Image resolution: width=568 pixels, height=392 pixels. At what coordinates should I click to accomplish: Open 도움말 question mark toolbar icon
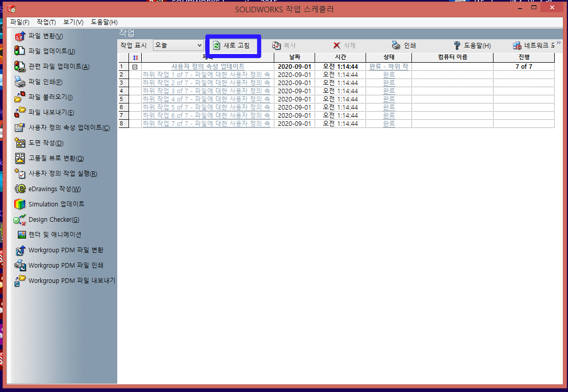pyautogui.click(x=457, y=45)
